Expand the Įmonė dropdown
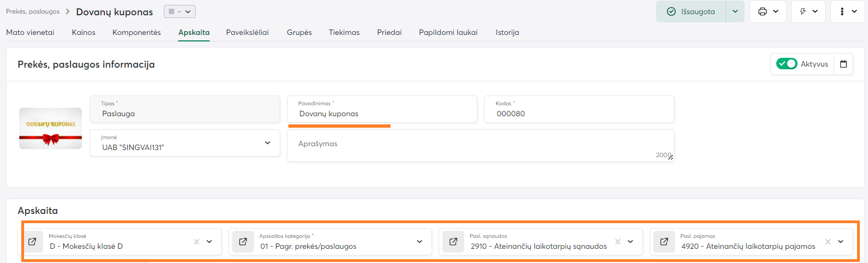 click(x=268, y=143)
